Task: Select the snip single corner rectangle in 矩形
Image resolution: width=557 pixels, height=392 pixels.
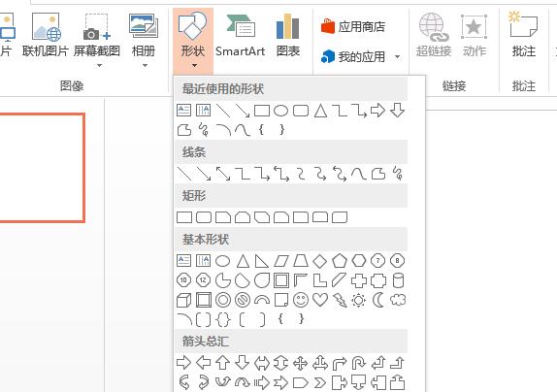Action: pyautogui.click(x=223, y=217)
